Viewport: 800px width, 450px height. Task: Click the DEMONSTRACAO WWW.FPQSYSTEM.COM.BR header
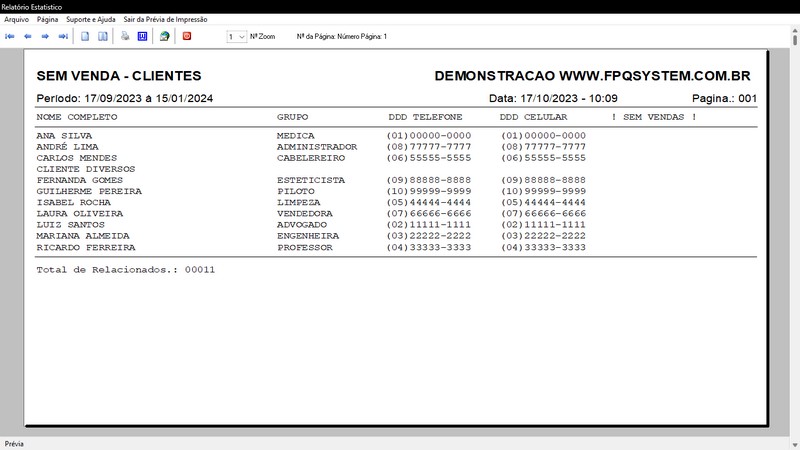click(592, 76)
